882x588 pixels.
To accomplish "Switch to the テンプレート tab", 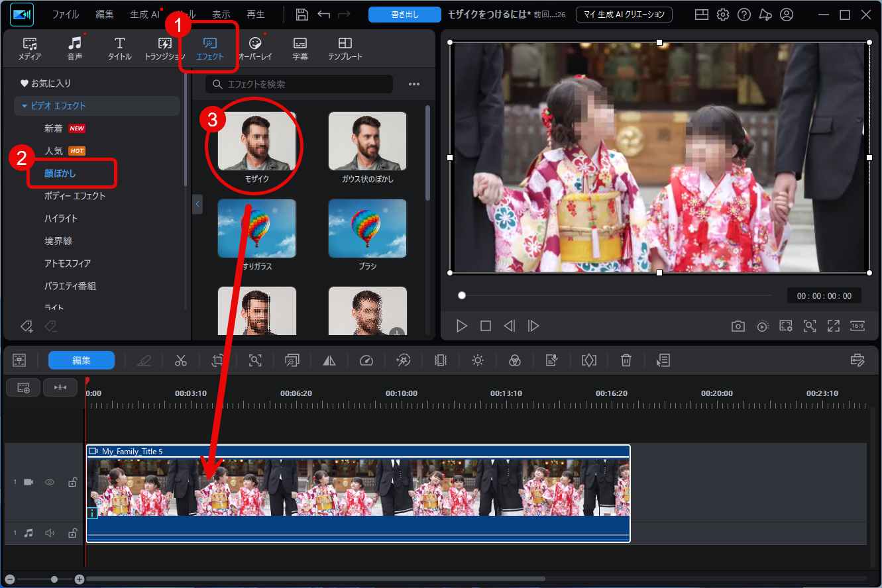I will click(345, 49).
